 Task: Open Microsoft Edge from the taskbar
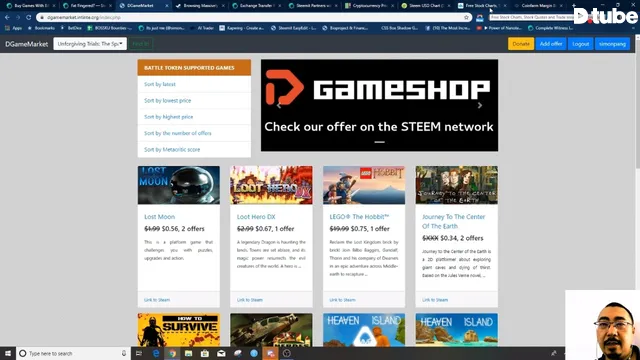tap(156, 353)
